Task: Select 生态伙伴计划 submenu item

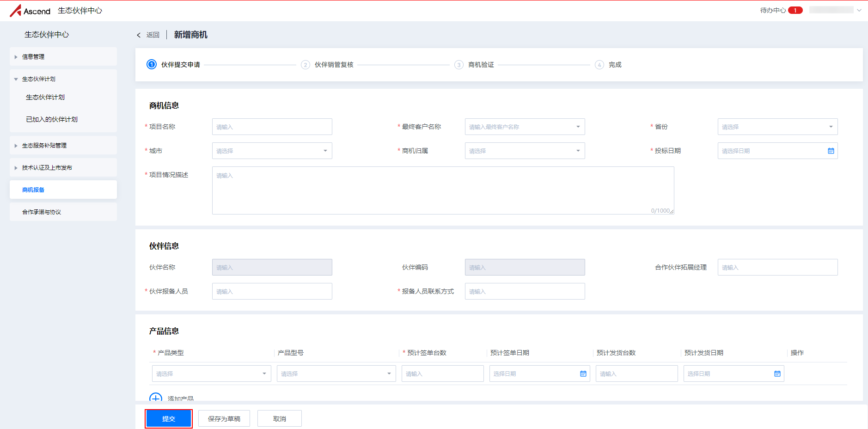Action: coord(45,97)
